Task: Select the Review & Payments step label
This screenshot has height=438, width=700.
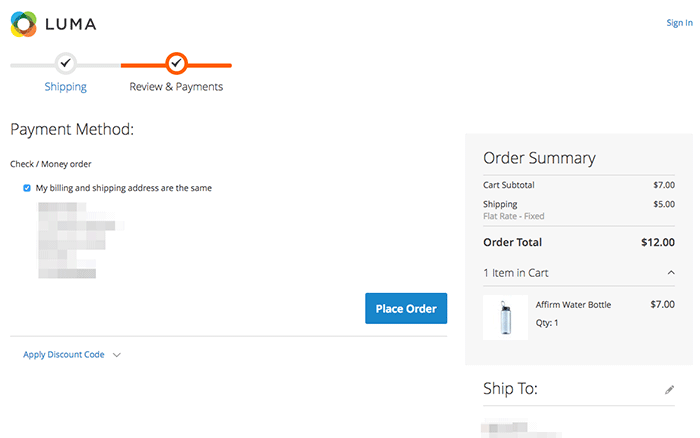Action: coord(176,87)
